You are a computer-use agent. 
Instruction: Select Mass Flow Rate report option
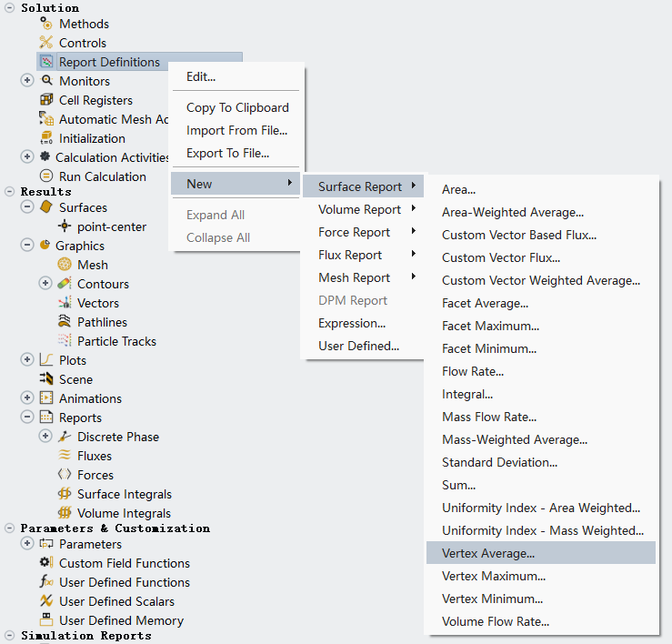coord(489,417)
